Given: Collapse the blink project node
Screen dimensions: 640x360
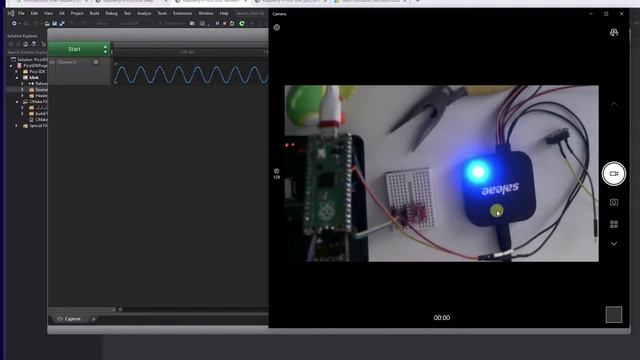Looking at the screenshot, I should (17, 78).
